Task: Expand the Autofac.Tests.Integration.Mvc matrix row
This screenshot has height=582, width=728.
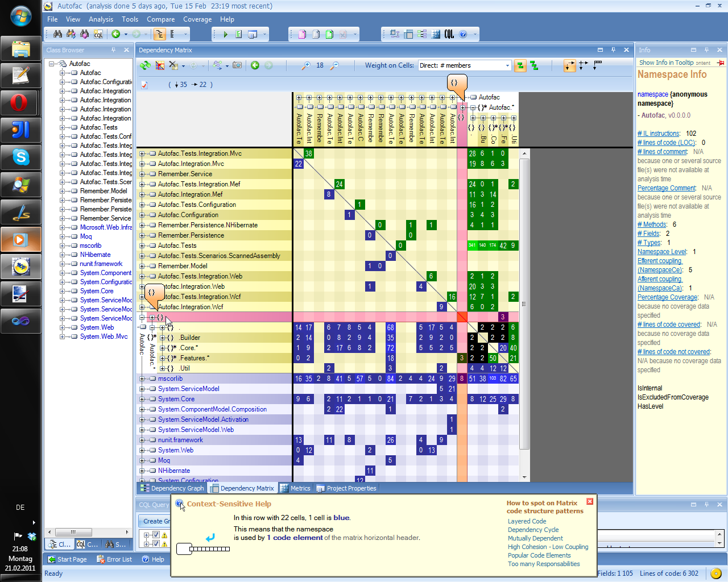Action: point(142,153)
